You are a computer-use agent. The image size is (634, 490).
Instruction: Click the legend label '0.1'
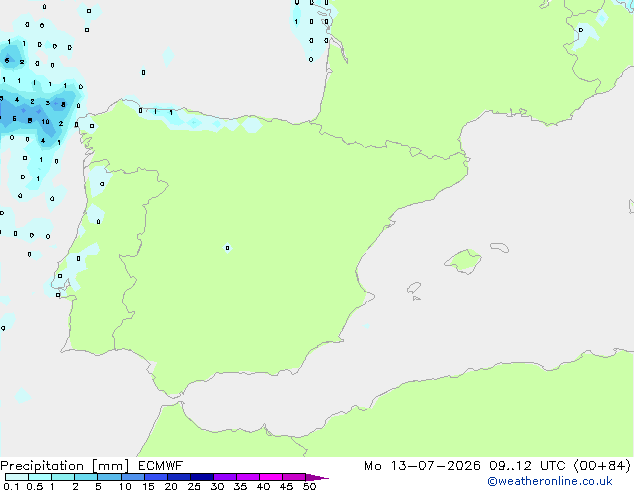point(11,486)
